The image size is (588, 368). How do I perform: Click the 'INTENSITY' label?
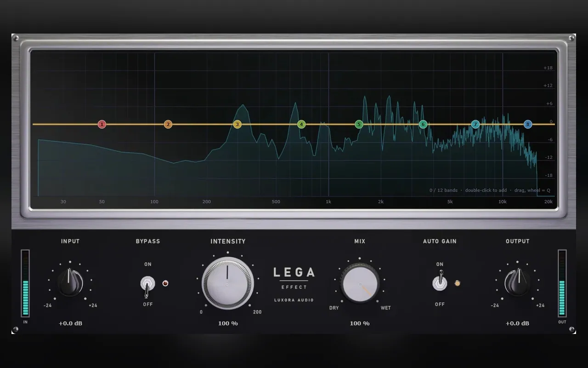tap(228, 241)
